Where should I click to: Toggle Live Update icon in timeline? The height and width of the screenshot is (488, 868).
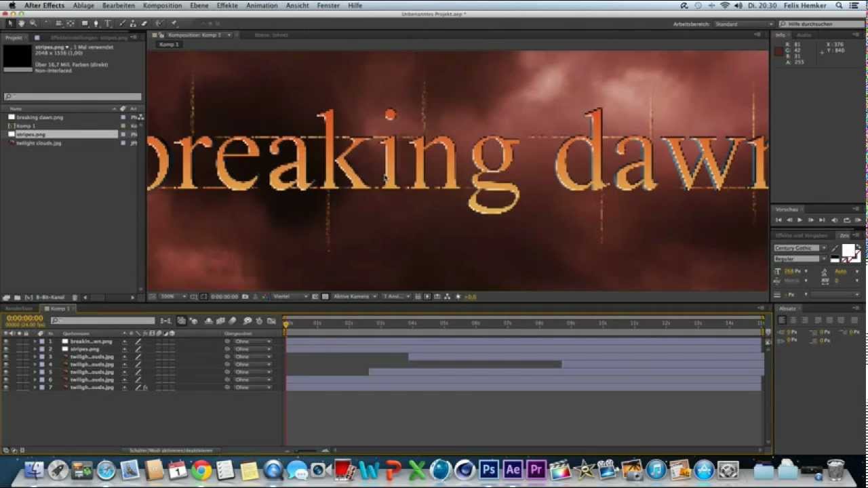[x=181, y=321]
